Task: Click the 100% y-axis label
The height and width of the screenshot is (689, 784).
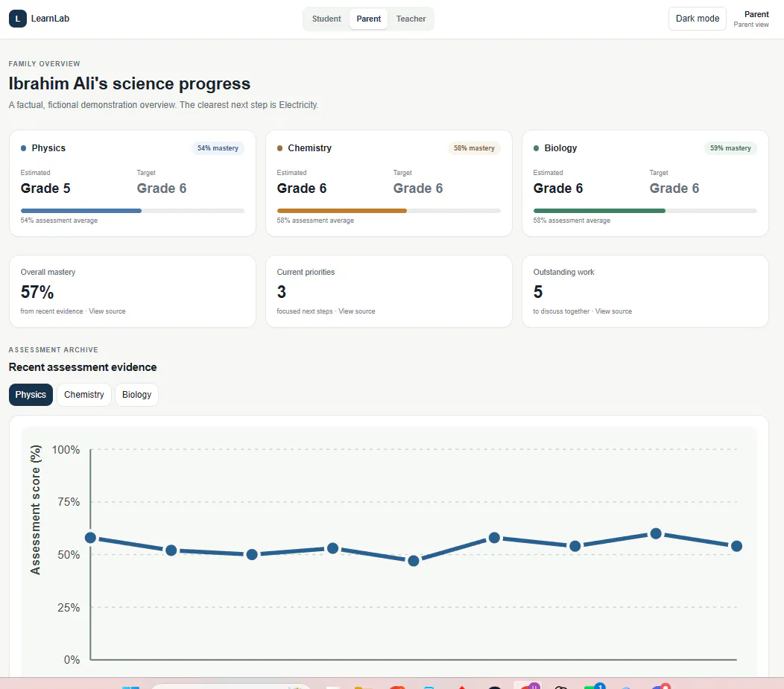Action: point(66,450)
